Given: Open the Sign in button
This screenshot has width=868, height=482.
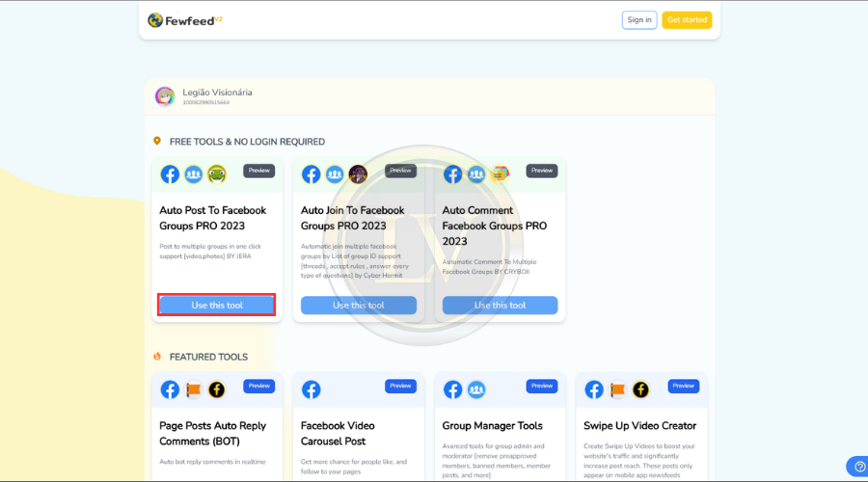Looking at the screenshot, I should point(639,20).
